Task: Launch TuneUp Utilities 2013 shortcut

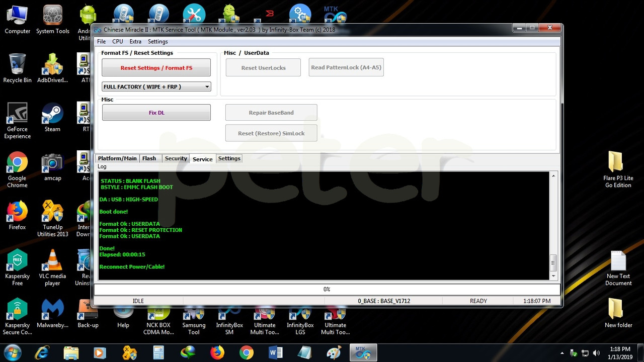Action: (x=53, y=219)
